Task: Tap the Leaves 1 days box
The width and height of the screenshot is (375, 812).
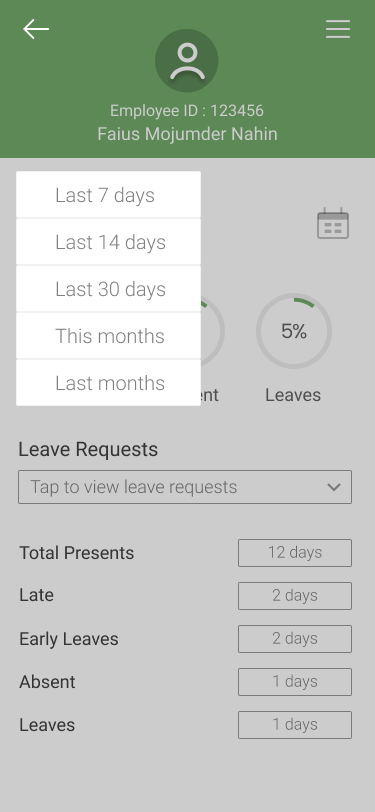Action: pyautogui.click(x=295, y=724)
